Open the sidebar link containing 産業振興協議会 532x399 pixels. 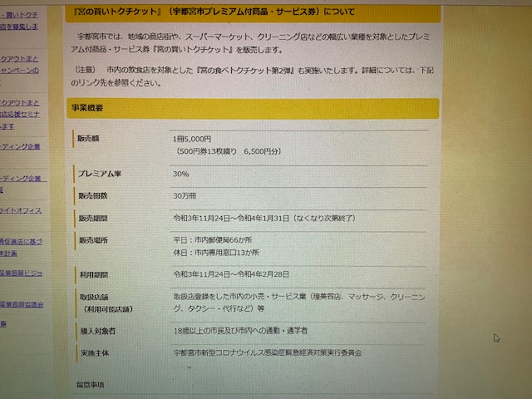(x=22, y=304)
